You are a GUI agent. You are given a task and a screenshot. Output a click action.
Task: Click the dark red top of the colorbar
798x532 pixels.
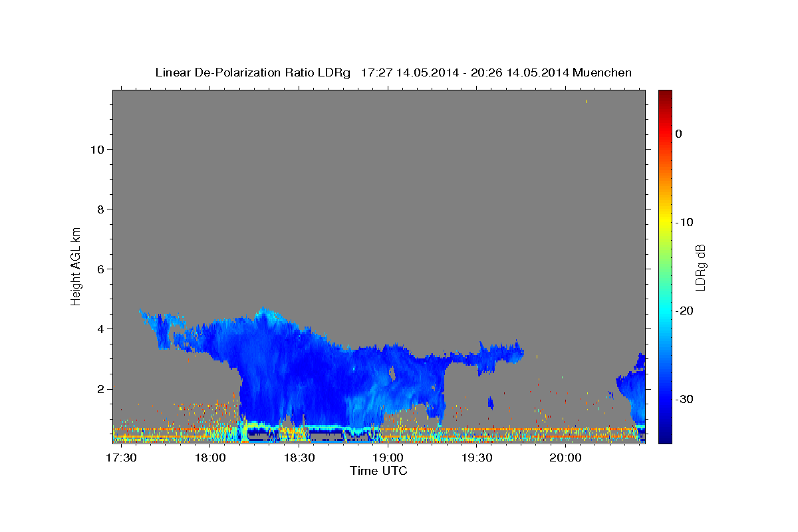coord(665,94)
